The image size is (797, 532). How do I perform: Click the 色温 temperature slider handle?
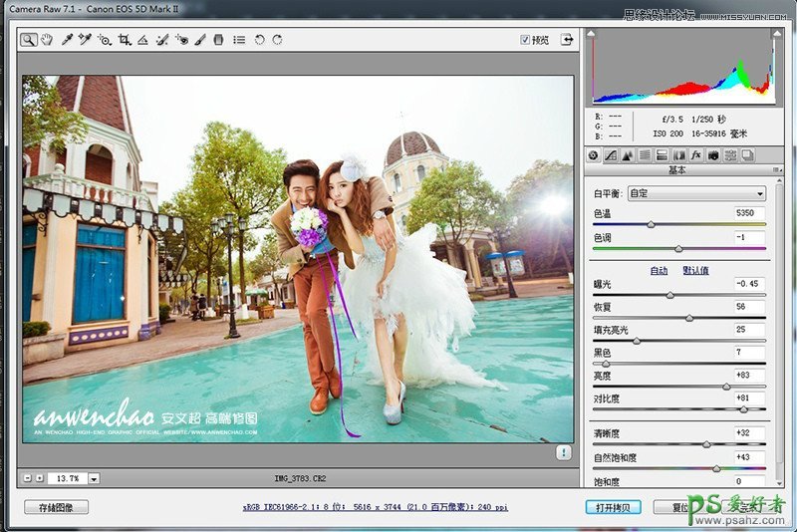coord(652,224)
